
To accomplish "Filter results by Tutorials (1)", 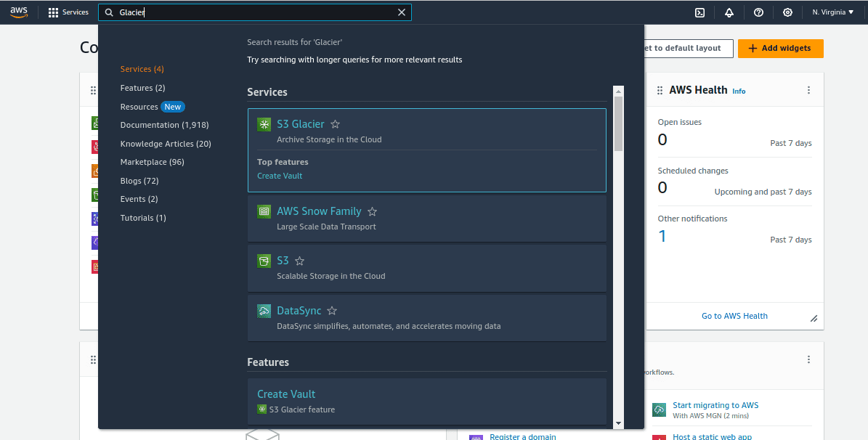I will [143, 218].
